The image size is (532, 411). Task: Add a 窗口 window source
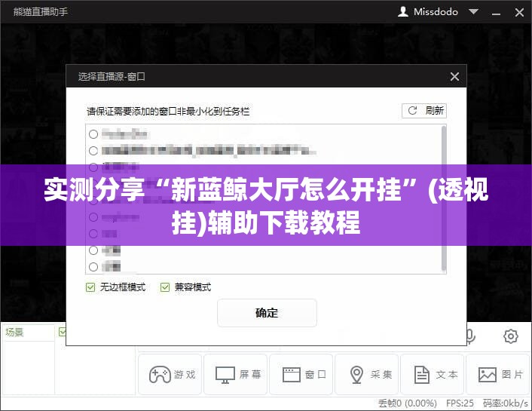coord(301,374)
